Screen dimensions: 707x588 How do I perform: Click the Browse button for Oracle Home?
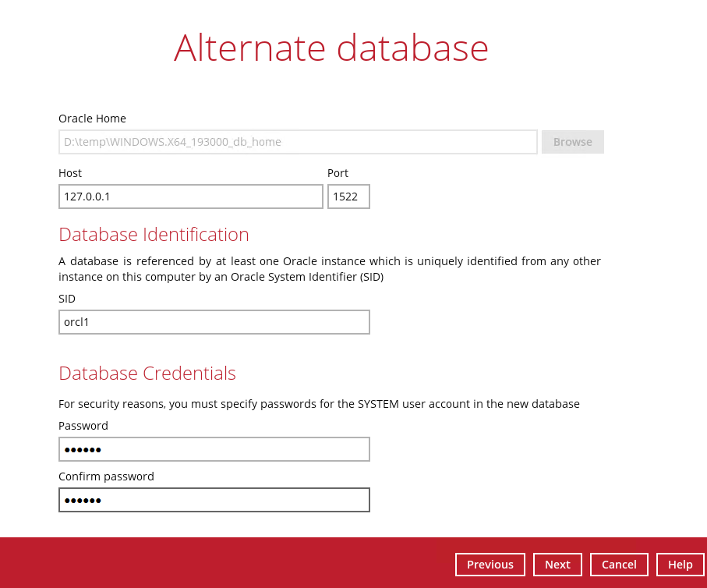(573, 142)
